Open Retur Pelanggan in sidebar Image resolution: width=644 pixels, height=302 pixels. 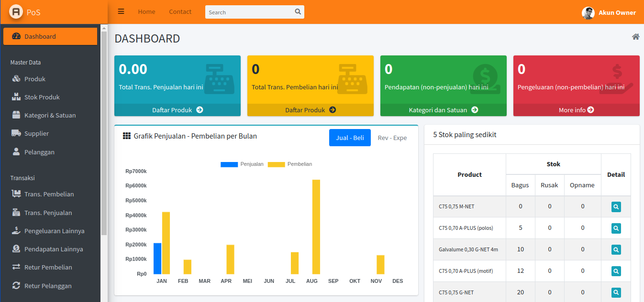coord(50,286)
